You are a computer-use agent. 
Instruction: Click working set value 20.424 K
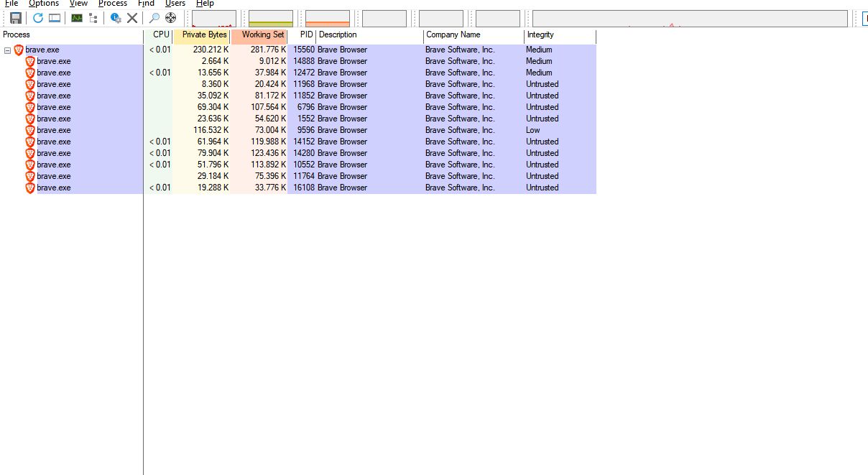point(271,84)
